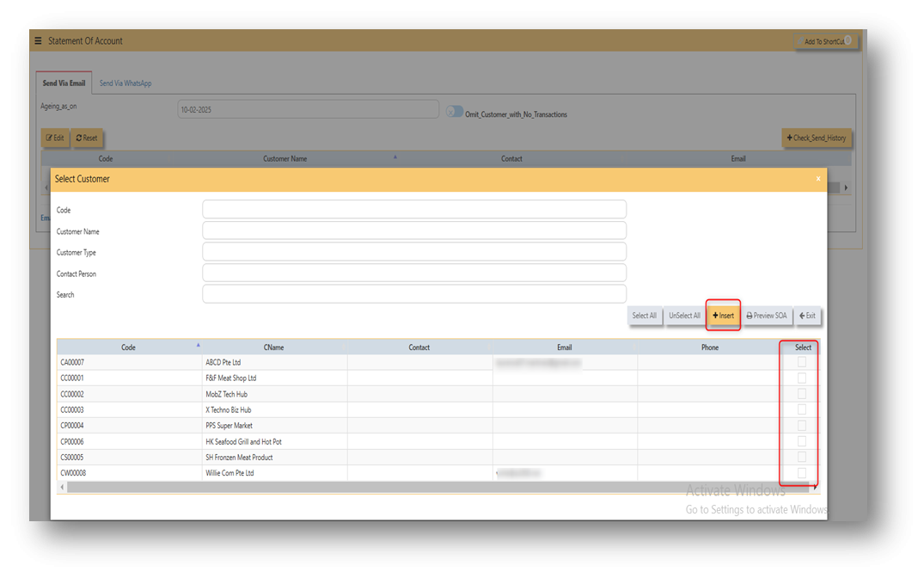
Task: Click the customer grid scroll right arrow
Action: point(816,487)
